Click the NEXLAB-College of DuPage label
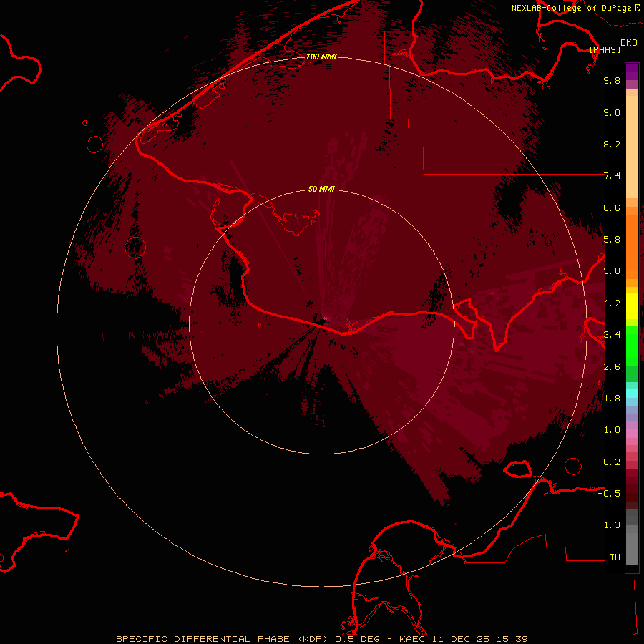The width and height of the screenshot is (644, 644). pos(571,8)
